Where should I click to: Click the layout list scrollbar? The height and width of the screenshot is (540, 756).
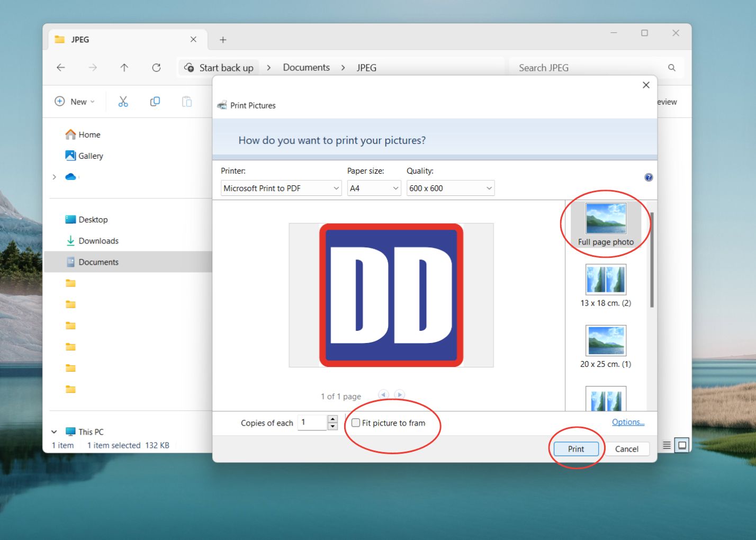[652, 259]
